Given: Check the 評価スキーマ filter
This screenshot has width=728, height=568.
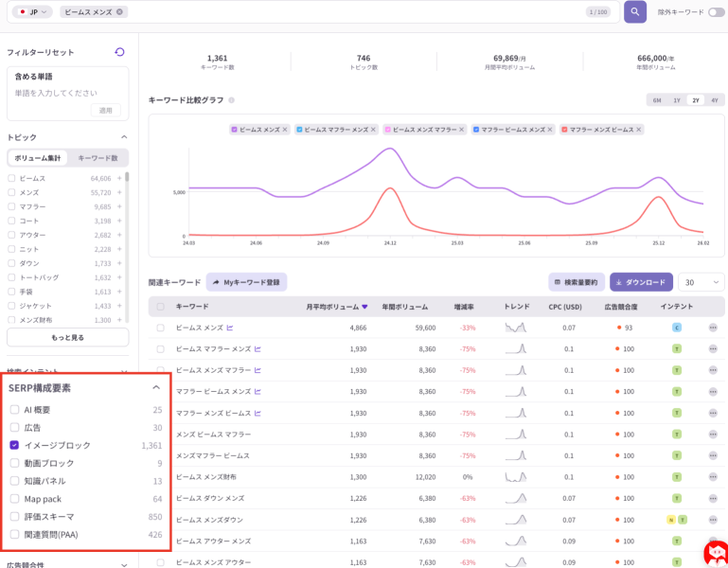Looking at the screenshot, I should pos(14,517).
